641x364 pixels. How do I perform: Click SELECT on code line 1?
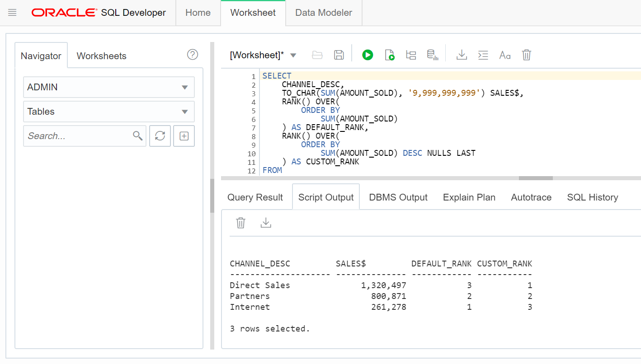pyautogui.click(x=277, y=76)
